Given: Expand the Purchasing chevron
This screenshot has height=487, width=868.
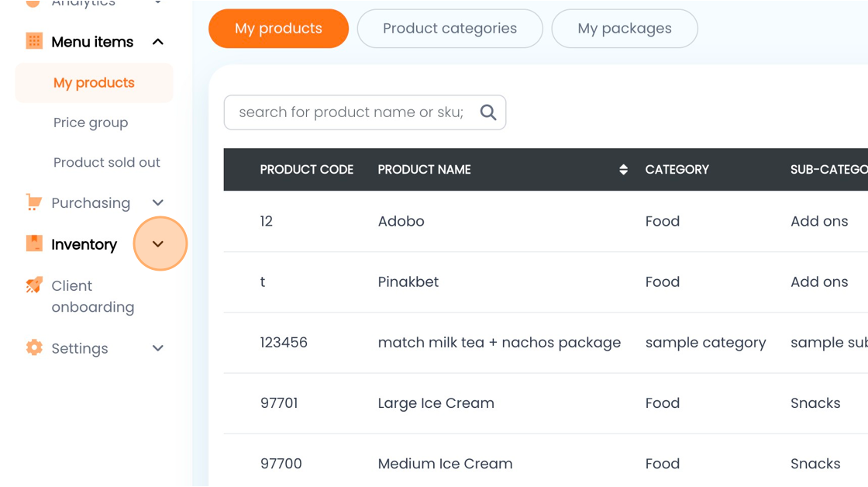Looking at the screenshot, I should click(158, 202).
